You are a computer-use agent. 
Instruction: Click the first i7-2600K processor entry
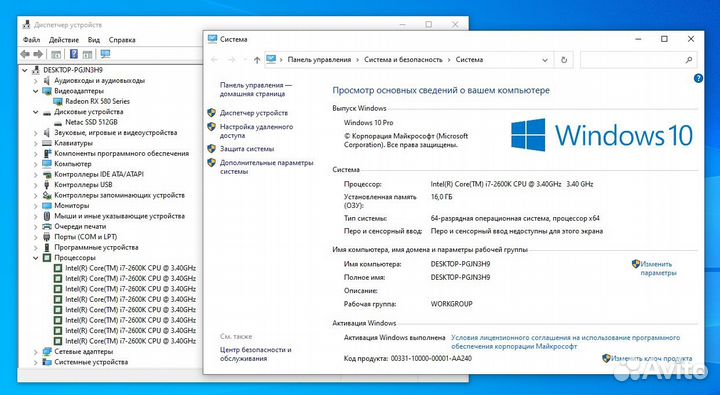pos(130,268)
